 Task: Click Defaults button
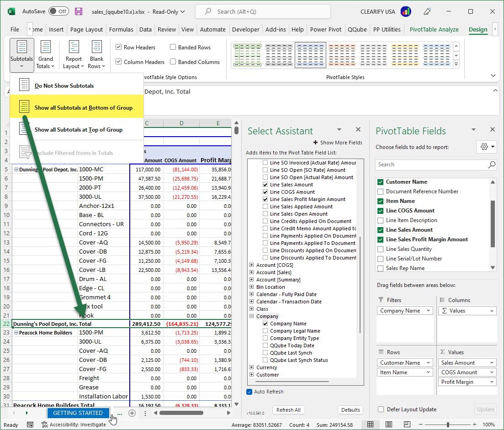[x=350, y=410]
